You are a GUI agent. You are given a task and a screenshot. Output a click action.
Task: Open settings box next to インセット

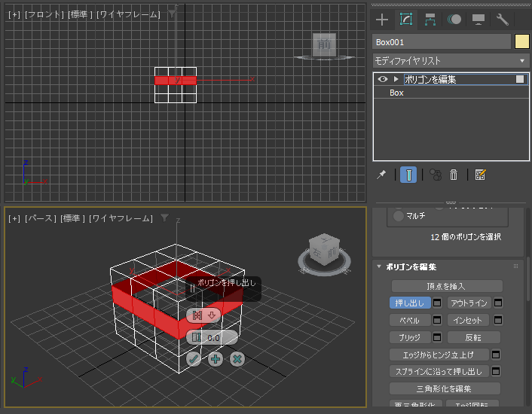[498, 320]
